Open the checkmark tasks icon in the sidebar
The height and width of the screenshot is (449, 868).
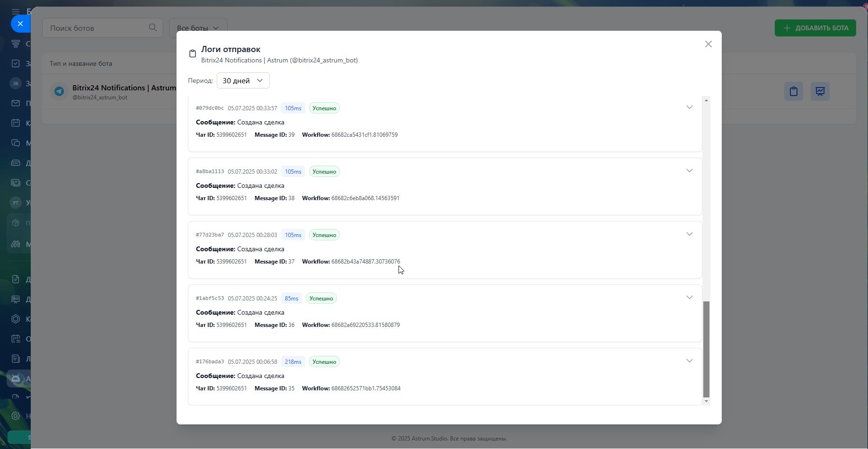tap(16, 63)
